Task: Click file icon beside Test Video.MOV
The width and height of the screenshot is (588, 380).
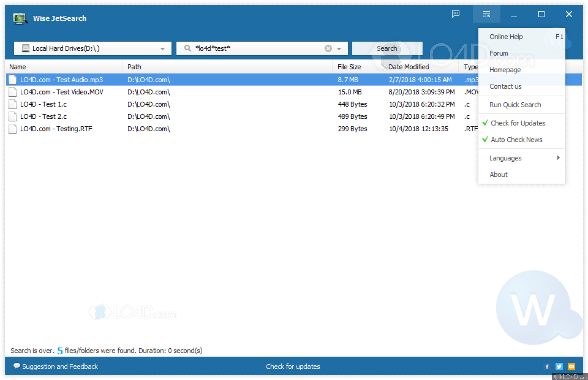Action: [12, 92]
